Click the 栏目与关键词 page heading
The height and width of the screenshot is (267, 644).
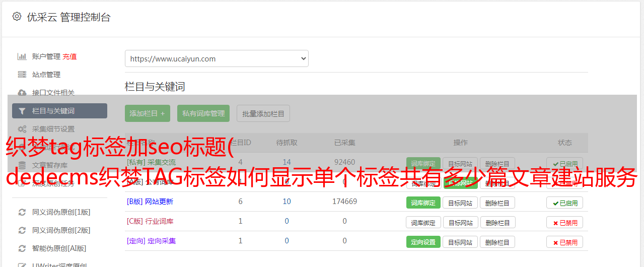click(x=155, y=87)
